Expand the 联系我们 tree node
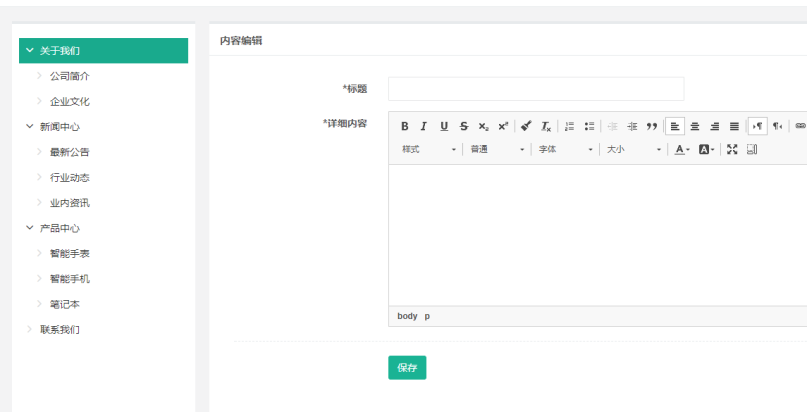807x412 pixels. (30, 330)
